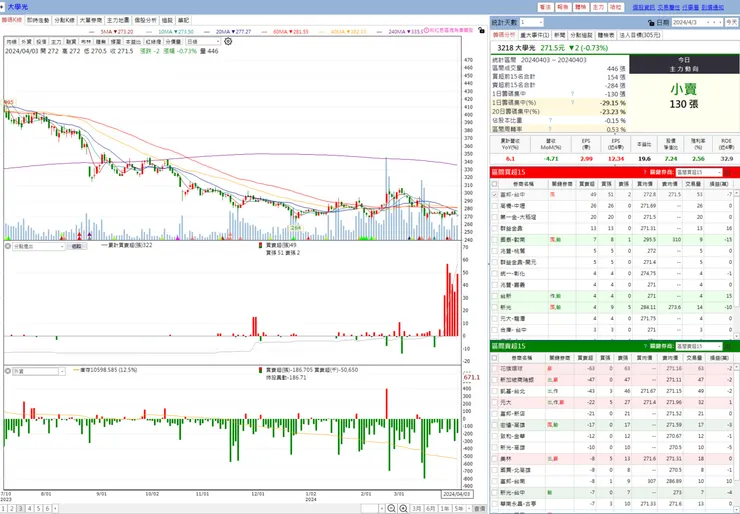Image resolution: width=740 pixels, height=514 pixels.
Task: Click the circle icon beside 分點進出 dropdown
Action: click(8, 246)
